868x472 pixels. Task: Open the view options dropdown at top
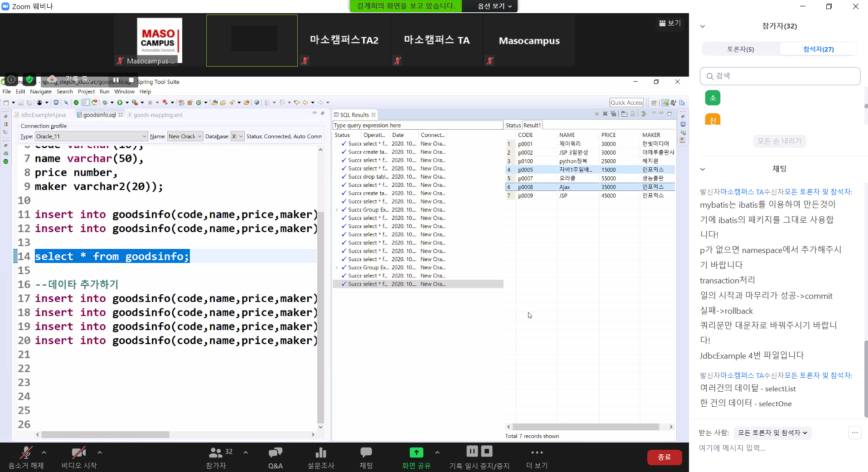pos(495,6)
